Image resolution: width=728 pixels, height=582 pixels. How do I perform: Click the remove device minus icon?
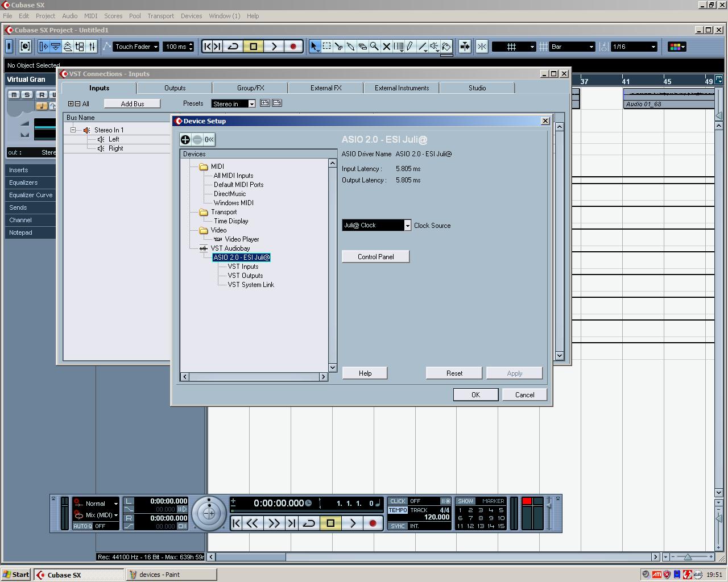[197, 139]
